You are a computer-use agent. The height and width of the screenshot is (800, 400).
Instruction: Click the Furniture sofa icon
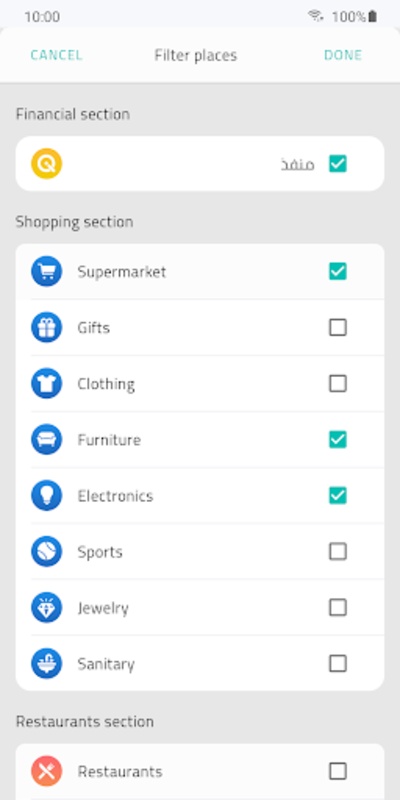[x=46, y=440]
